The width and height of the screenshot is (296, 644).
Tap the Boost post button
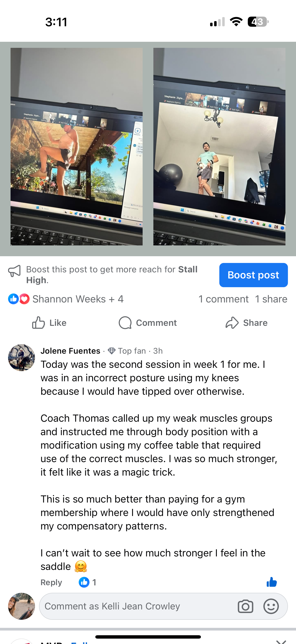point(253,275)
